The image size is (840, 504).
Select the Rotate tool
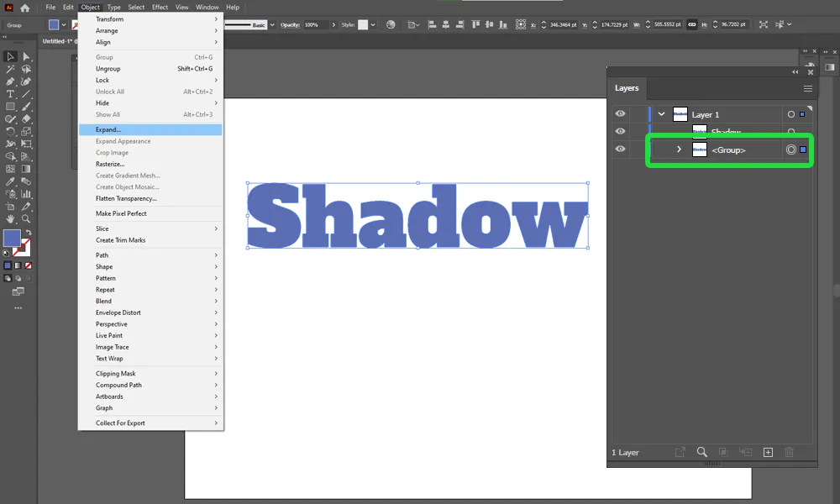pyautogui.click(x=10, y=131)
